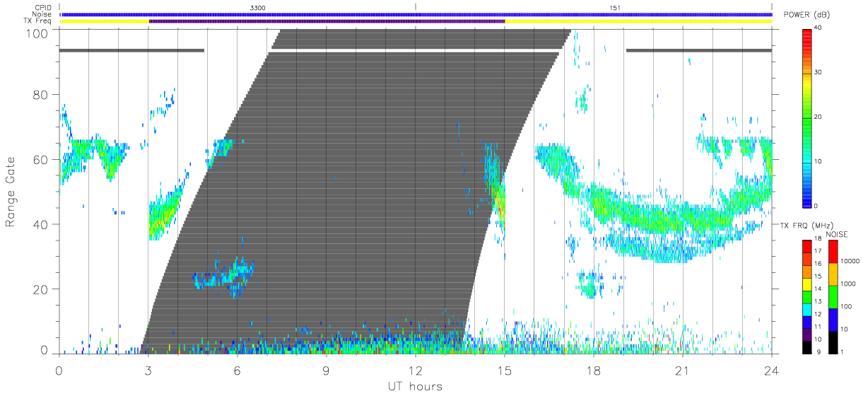Image resolution: width=868 pixels, height=401 pixels.
Task: Click the UT hours axis title
Action: click(x=414, y=386)
